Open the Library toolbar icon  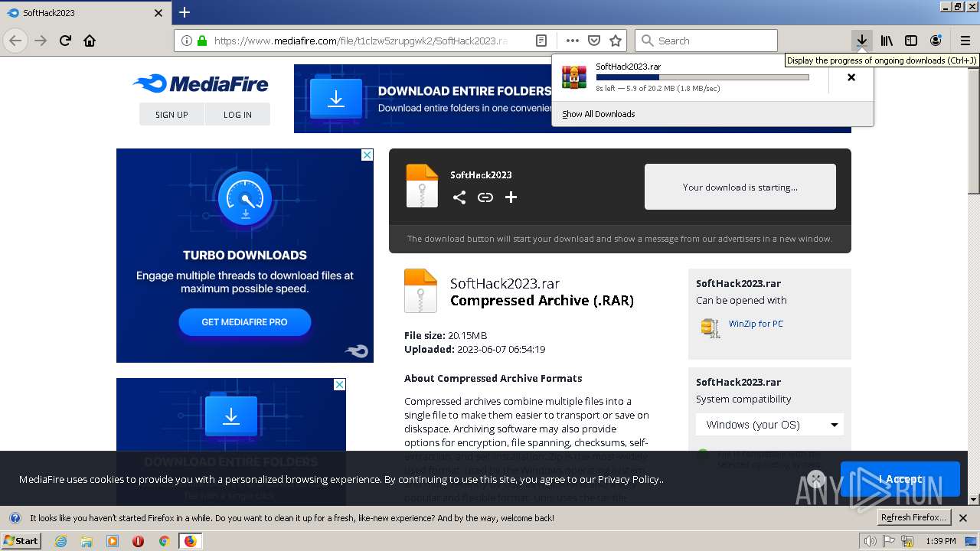(887, 41)
